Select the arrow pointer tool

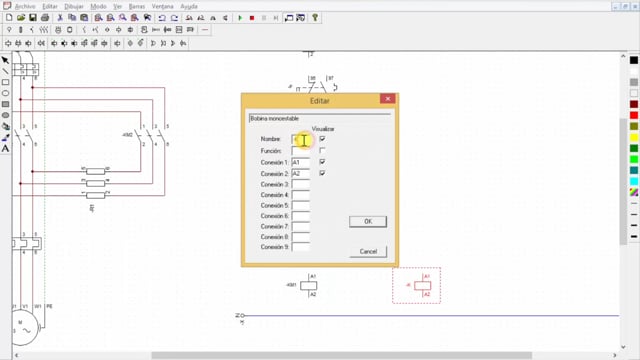[x=5, y=60]
